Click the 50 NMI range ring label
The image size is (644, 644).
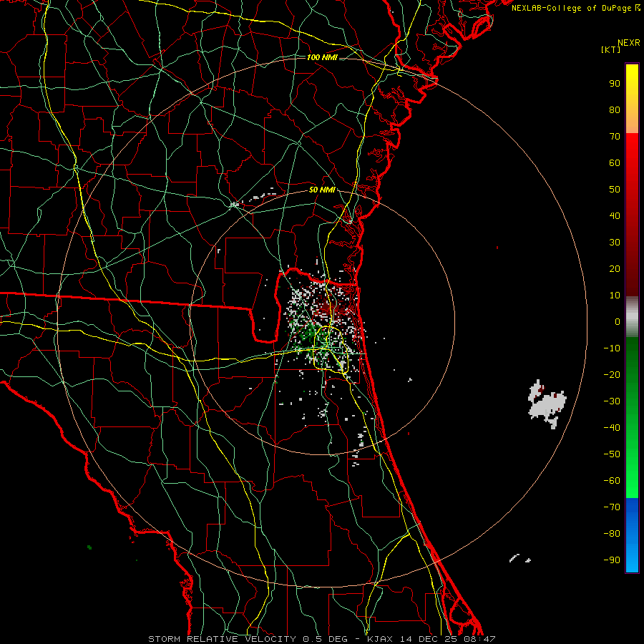[x=322, y=190]
